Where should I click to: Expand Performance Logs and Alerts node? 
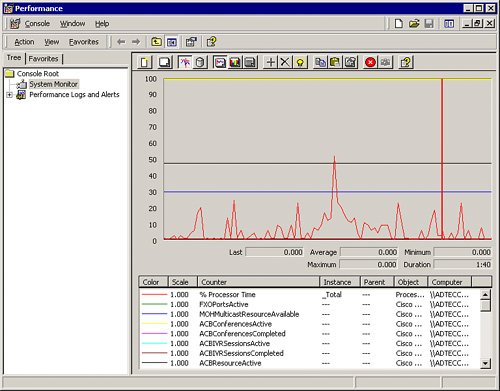[9, 95]
